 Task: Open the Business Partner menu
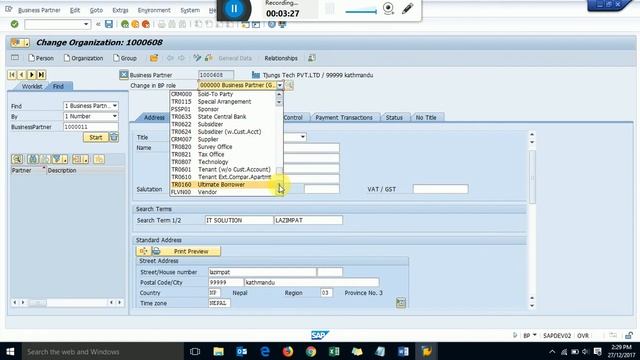[x=39, y=10]
